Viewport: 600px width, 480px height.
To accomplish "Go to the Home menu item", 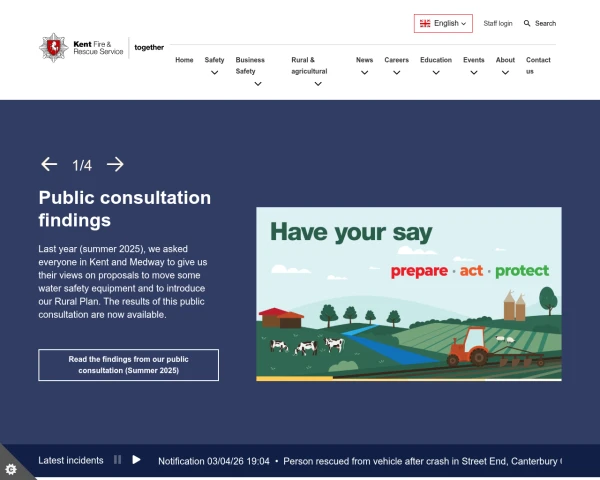I will [x=184, y=60].
